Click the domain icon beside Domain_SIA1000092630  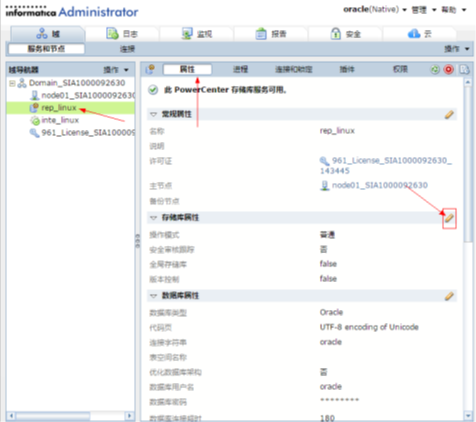coord(22,83)
